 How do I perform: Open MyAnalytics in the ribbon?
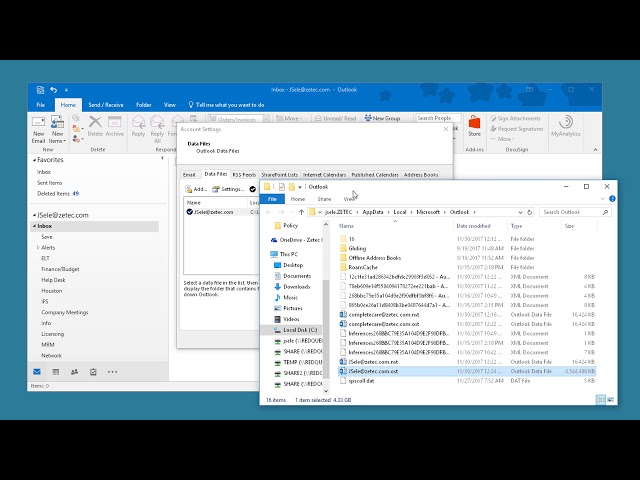566,126
